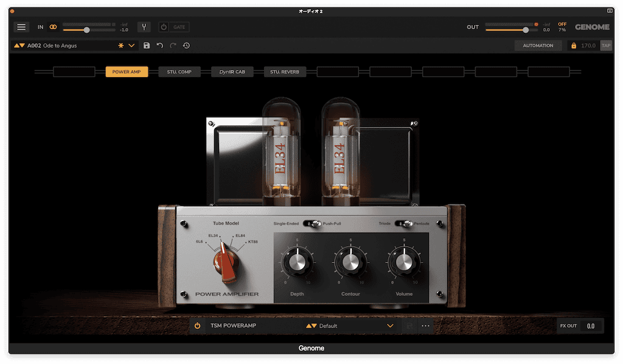Click the 170.0 tempo field

point(588,46)
